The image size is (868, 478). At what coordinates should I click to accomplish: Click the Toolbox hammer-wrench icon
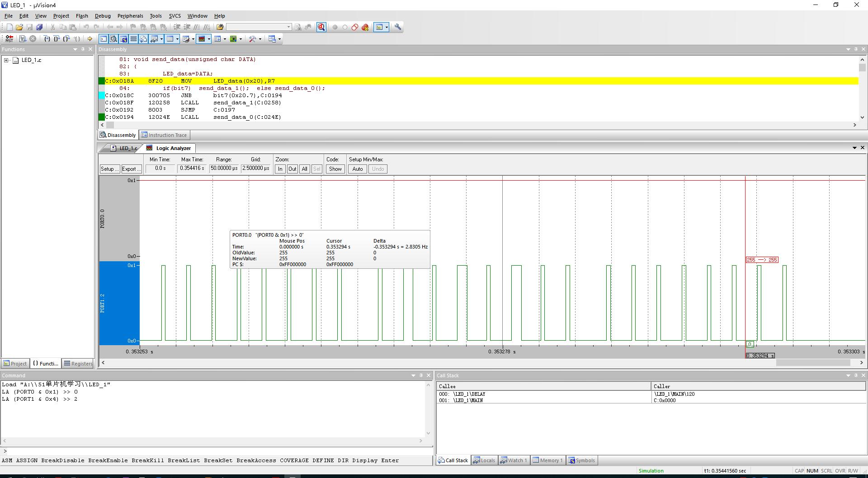click(252, 39)
